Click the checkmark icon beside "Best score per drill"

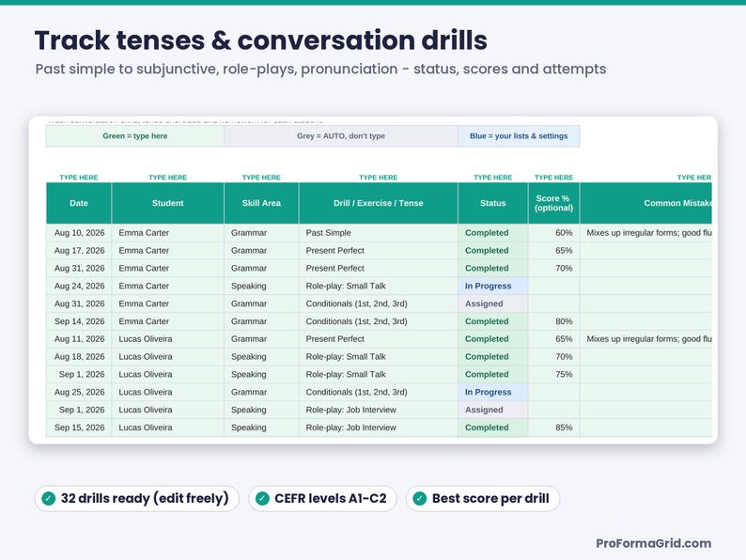click(420, 499)
